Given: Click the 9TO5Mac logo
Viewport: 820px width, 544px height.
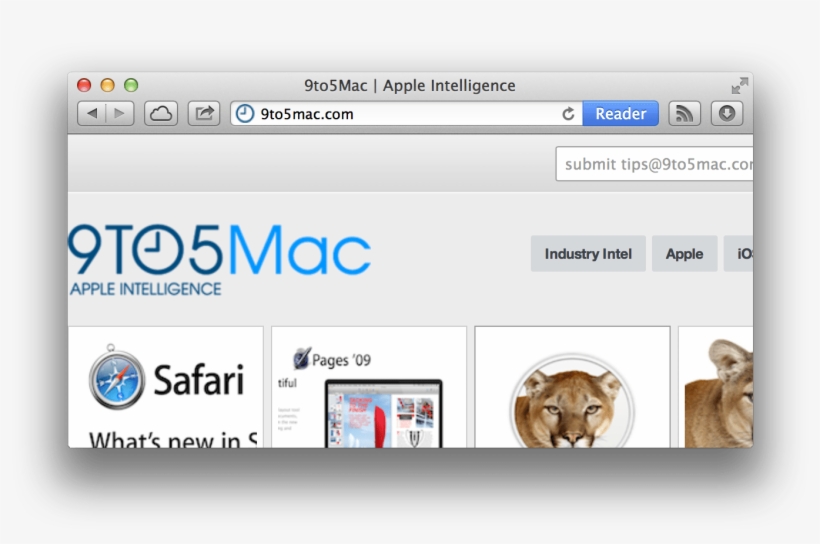Looking at the screenshot, I should click(220, 250).
